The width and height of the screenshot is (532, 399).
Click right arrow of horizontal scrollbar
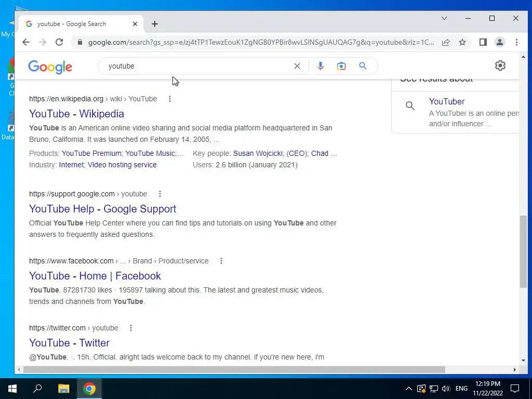click(515, 369)
